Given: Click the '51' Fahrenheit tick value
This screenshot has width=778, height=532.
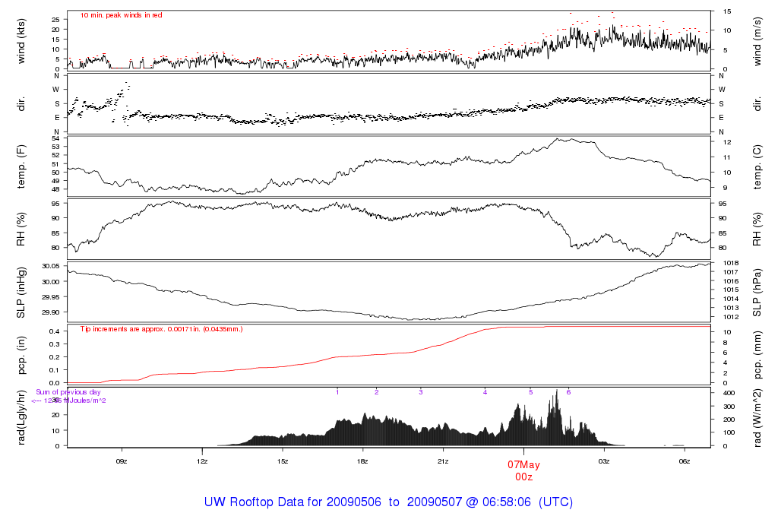Looking at the screenshot, I should tap(55, 164).
